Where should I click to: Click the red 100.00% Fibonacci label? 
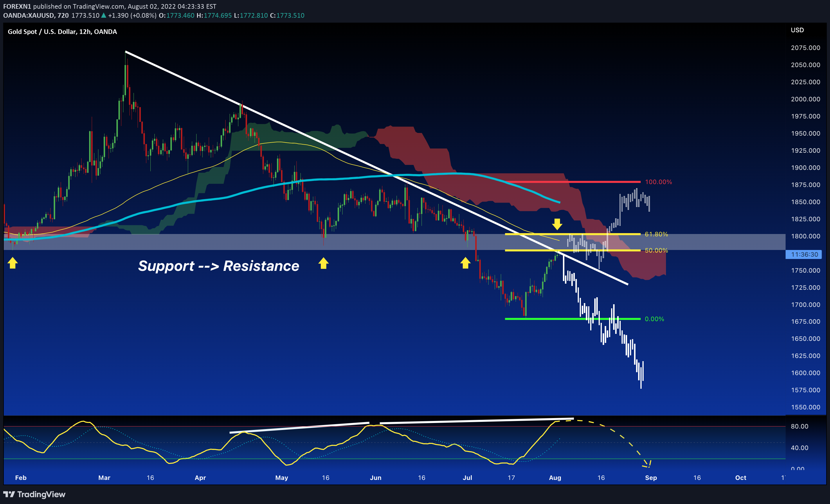(x=658, y=182)
